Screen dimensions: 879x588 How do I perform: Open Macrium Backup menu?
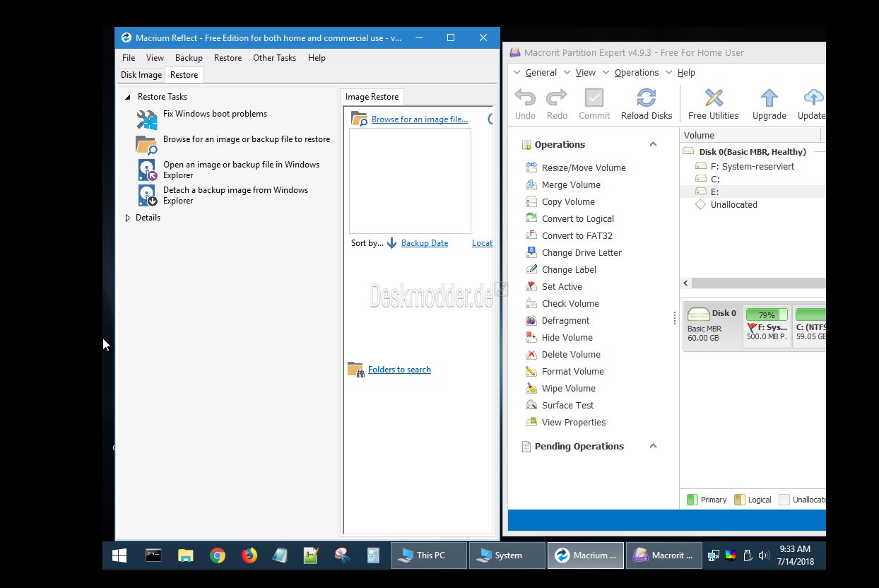(189, 58)
